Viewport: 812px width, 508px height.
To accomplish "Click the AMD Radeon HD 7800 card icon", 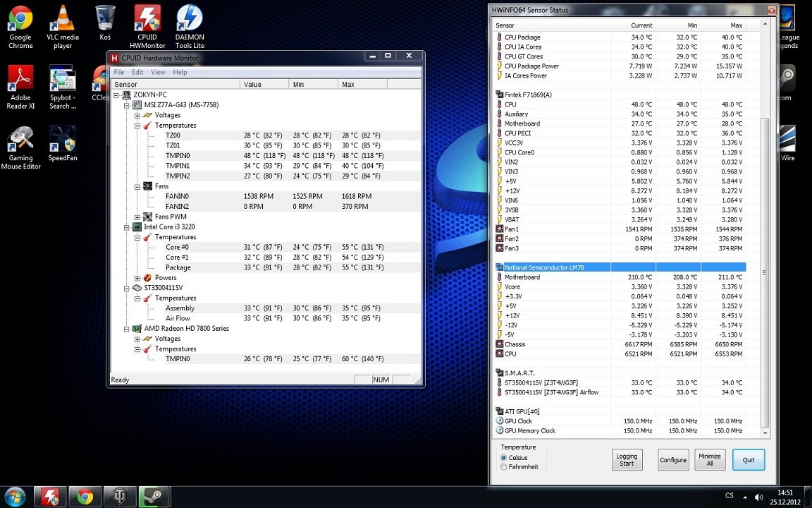I will coord(137,329).
